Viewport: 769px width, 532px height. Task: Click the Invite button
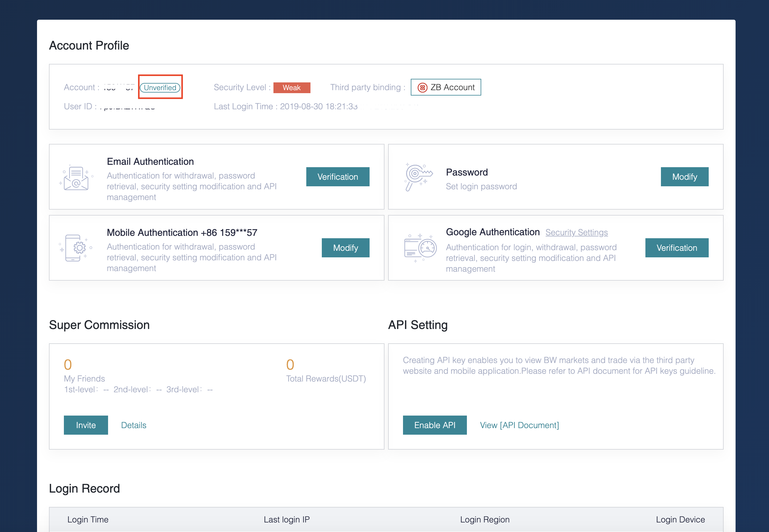pos(86,425)
